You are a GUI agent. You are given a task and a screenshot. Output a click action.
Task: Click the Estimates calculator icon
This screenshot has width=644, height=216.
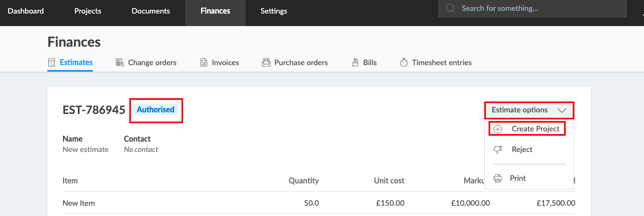[x=52, y=63]
